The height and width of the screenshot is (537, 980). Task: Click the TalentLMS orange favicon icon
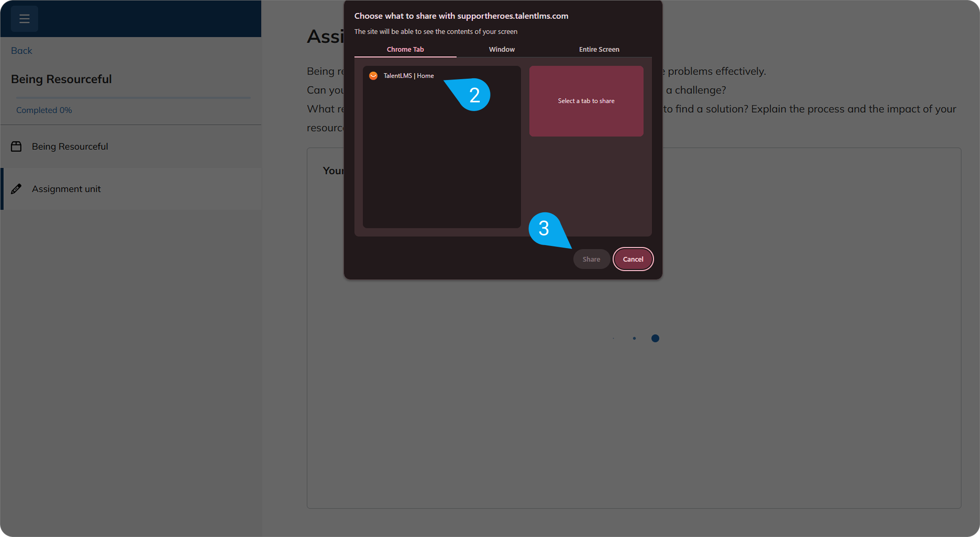click(x=373, y=76)
